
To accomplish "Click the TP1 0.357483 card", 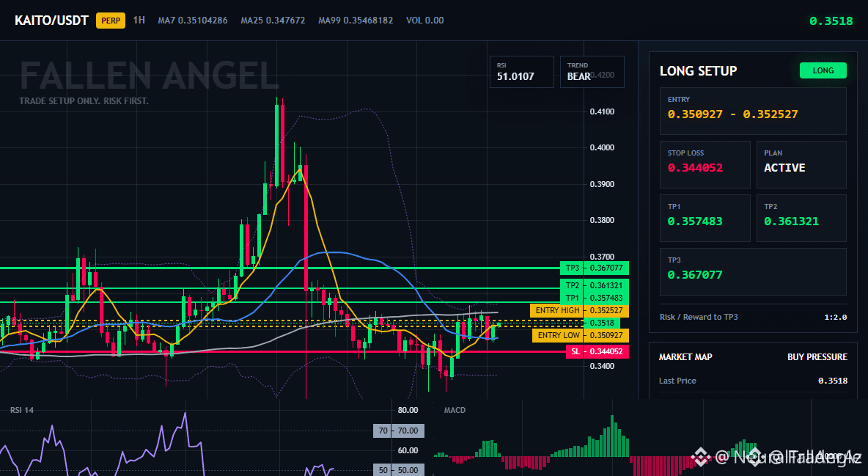I will coord(705,218).
